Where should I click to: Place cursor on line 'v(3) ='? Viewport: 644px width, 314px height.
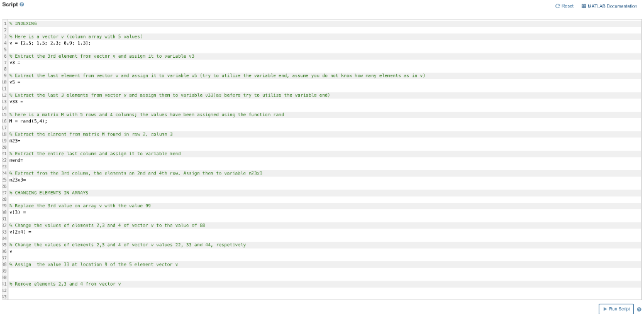18,212
